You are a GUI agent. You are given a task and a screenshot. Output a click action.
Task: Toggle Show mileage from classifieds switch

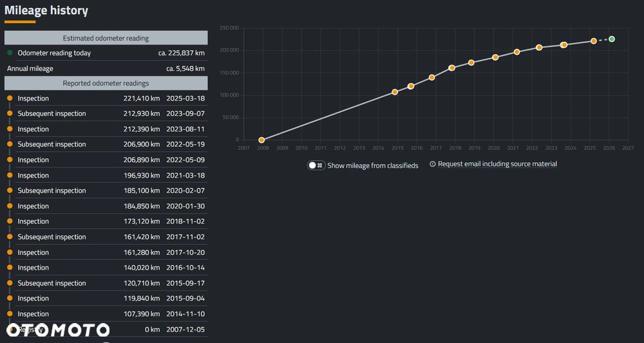316,165
